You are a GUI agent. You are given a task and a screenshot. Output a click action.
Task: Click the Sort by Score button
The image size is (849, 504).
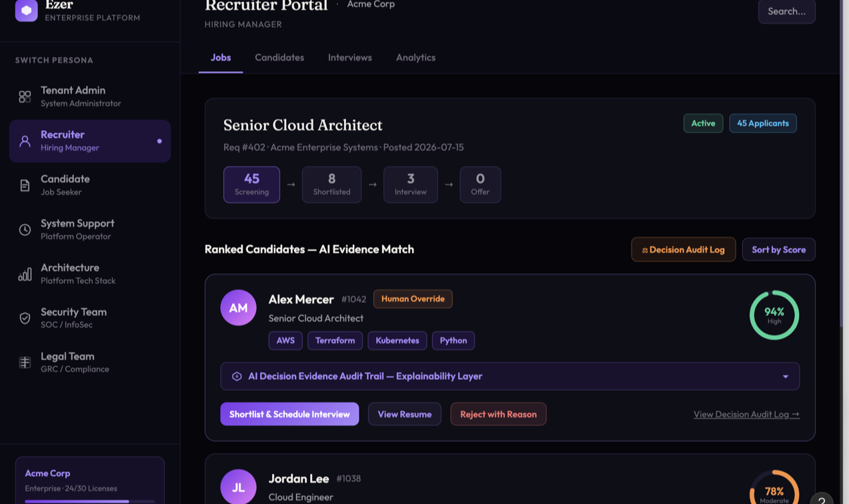[779, 249]
